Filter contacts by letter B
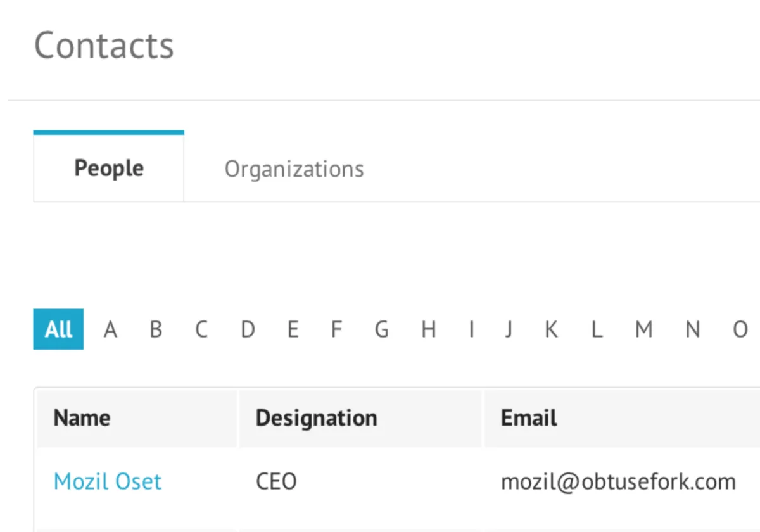Screen dimensions: 760x532 pyautogui.click(x=156, y=329)
